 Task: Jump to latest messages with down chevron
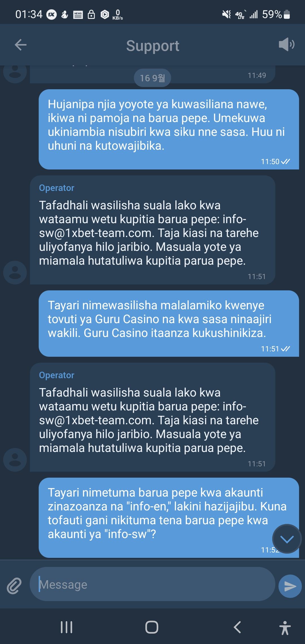pyautogui.click(x=287, y=539)
